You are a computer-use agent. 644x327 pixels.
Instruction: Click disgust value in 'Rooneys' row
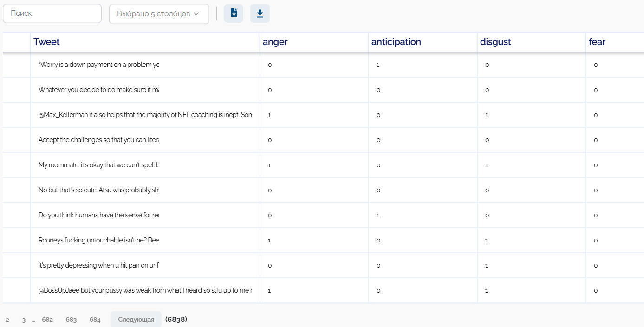[487, 241]
